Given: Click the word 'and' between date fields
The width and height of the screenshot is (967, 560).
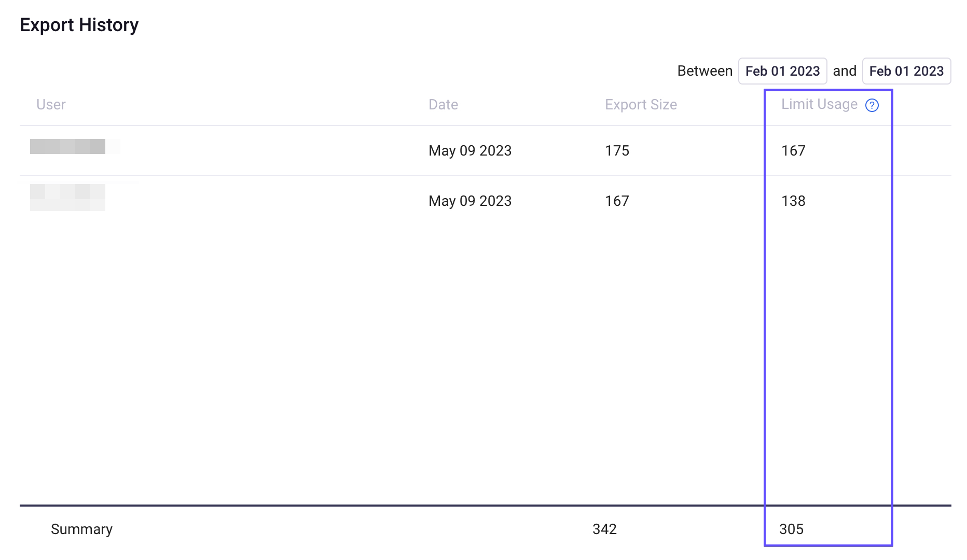Looking at the screenshot, I should (x=845, y=71).
